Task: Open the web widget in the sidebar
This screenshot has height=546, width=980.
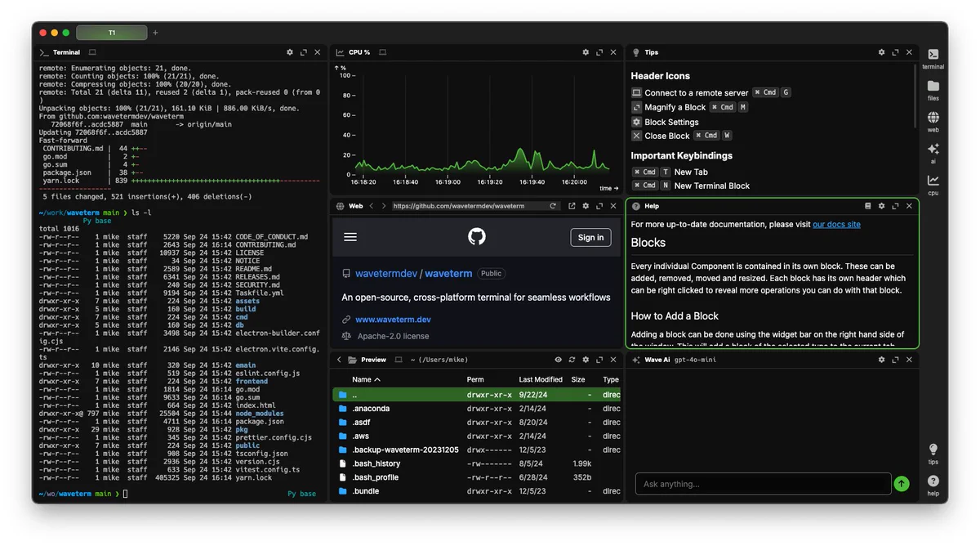Action: (x=933, y=122)
